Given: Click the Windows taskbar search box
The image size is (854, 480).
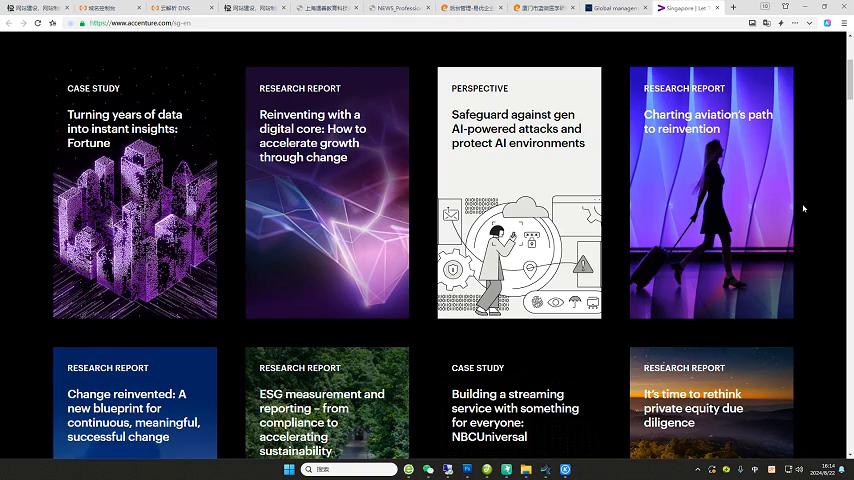Looking at the screenshot, I should tap(350, 469).
